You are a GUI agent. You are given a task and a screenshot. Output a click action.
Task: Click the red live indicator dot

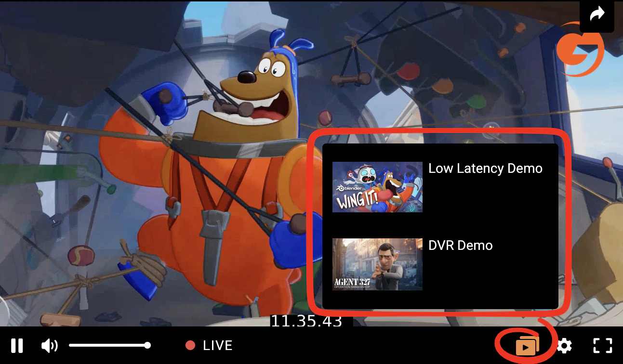coord(190,345)
